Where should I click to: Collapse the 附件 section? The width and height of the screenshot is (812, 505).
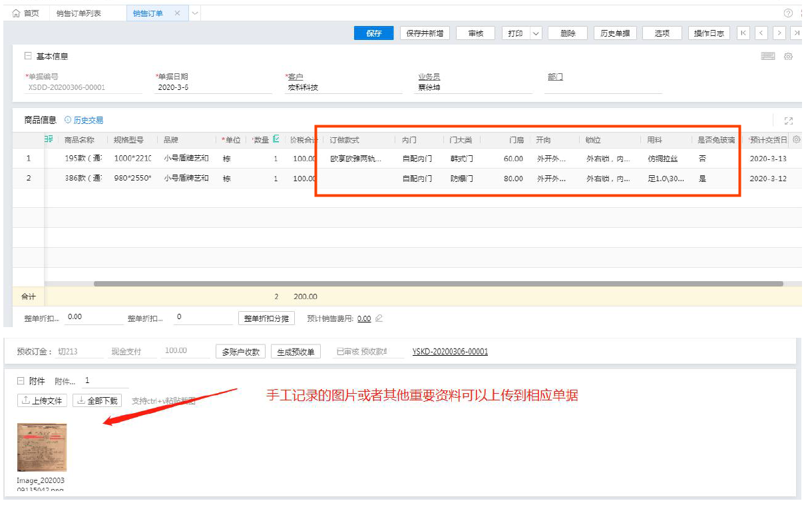click(x=21, y=381)
